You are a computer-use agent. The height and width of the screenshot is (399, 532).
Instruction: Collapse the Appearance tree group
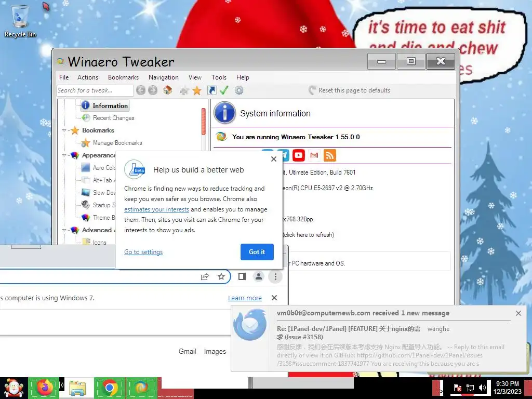64,155
